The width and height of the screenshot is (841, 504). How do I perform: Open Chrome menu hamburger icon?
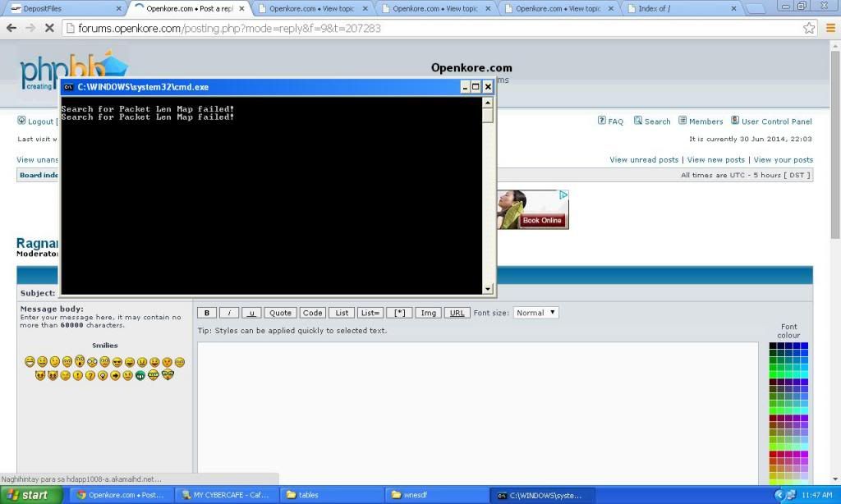(x=830, y=28)
